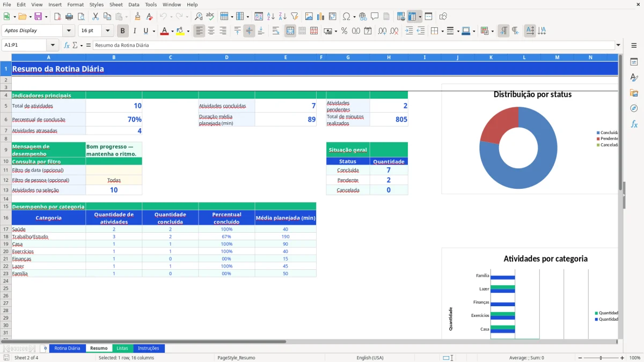The image size is (644, 362).
Task: Select the Clone Formatting paintbrush
Action: 137,17
